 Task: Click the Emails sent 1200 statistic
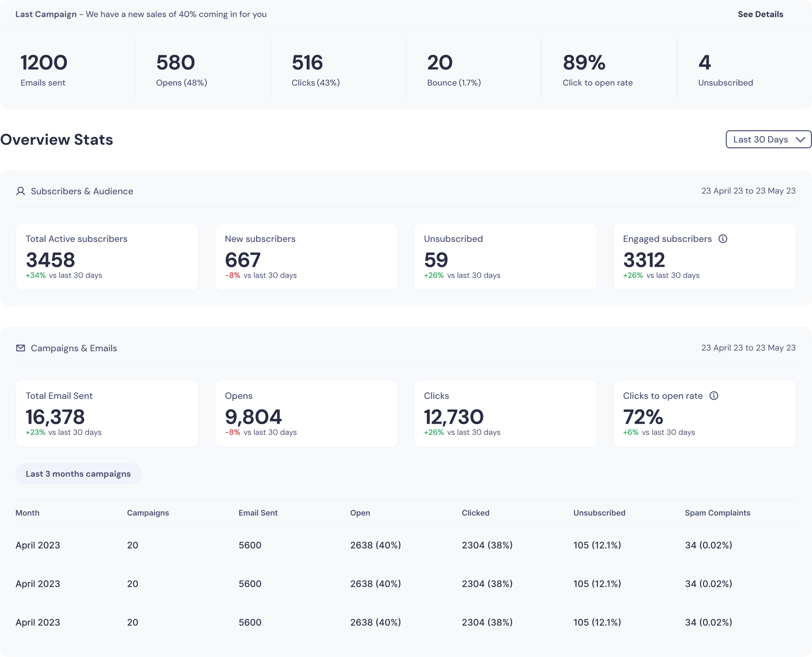(x=44, y=69)
